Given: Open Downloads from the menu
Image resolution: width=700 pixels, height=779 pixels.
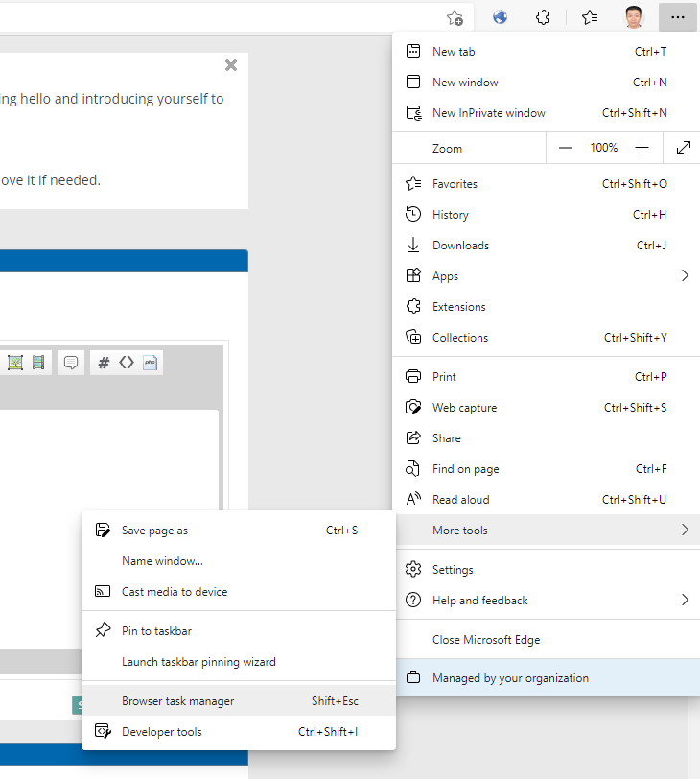Looking at the screenshot, I should click(547, 246).
